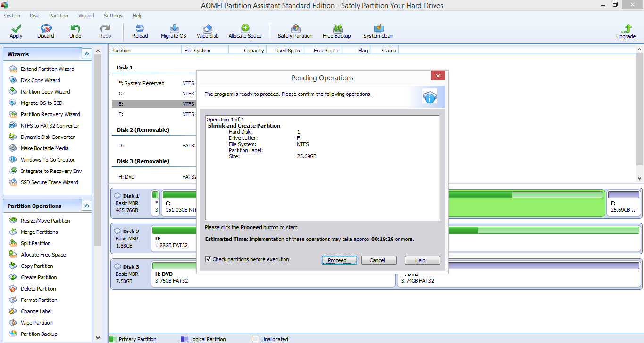644x343 pixels.
Task: Select the C: partition block on Disk 1
Action: click(x=179, y=203)
